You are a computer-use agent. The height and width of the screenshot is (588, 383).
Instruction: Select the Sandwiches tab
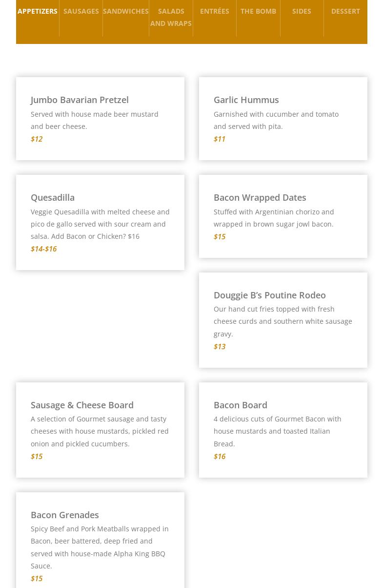pyautogui.click(x=126, y=11)
